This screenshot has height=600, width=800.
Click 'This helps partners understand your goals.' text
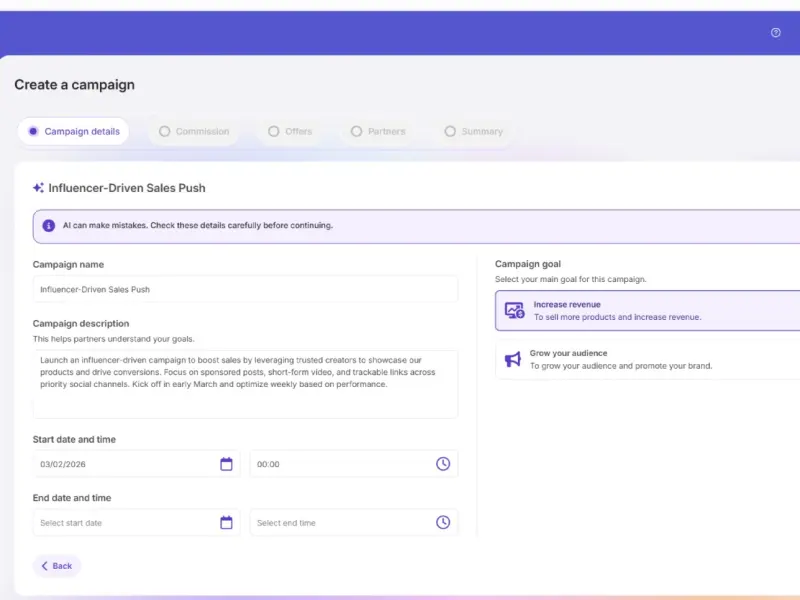click(x=114, y=339)
